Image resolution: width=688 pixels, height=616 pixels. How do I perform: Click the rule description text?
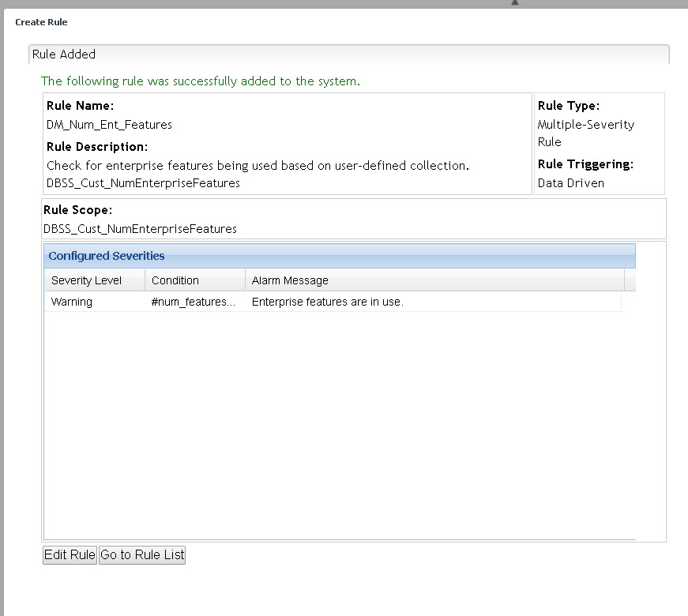[258, 166]
